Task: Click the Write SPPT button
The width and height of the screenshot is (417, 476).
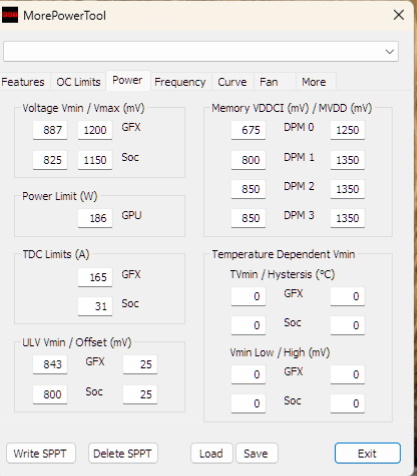Action: (41, 453)
